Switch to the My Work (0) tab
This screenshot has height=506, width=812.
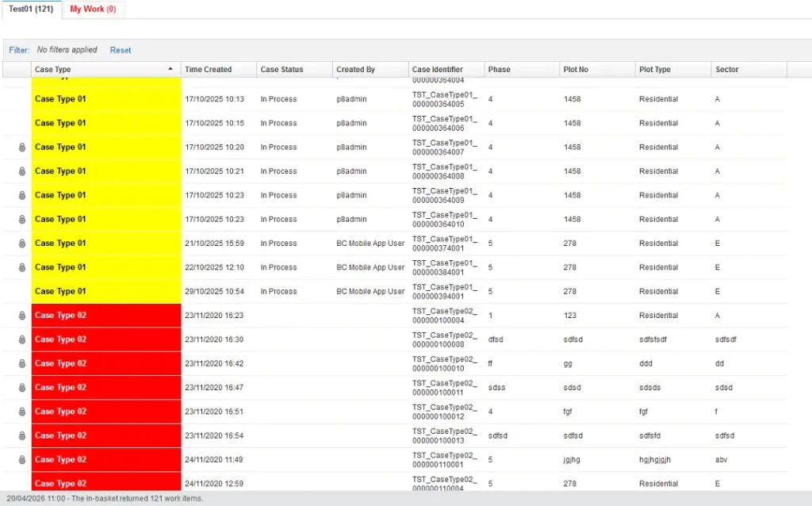[x=93, y=10]
